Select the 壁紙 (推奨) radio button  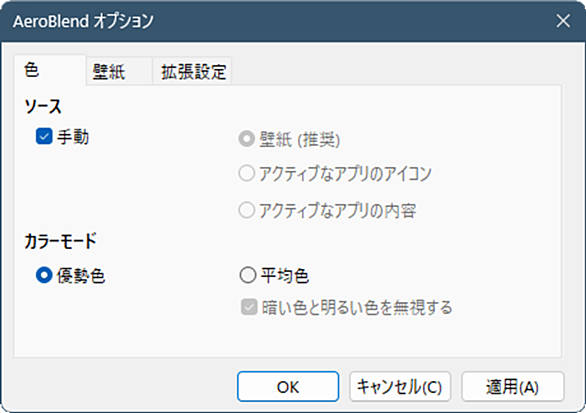[247, 139]
